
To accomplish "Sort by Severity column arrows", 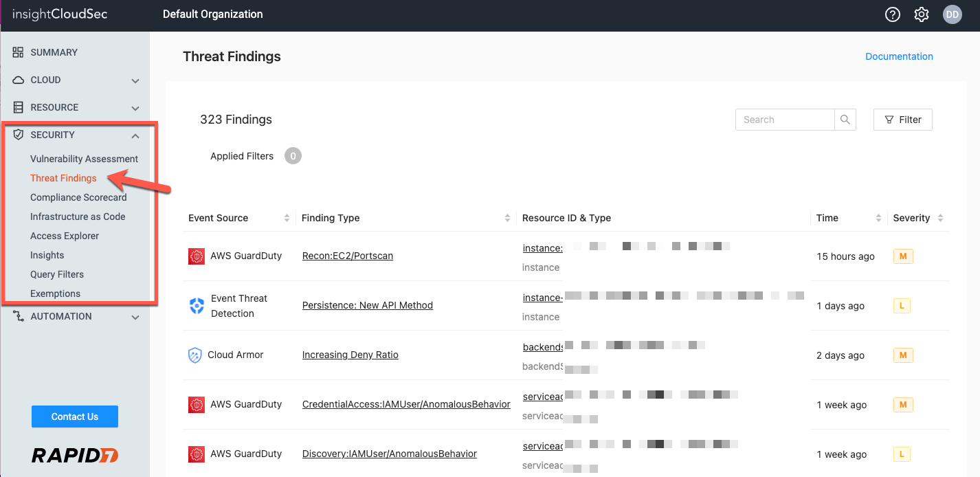I will click(940, 218).
